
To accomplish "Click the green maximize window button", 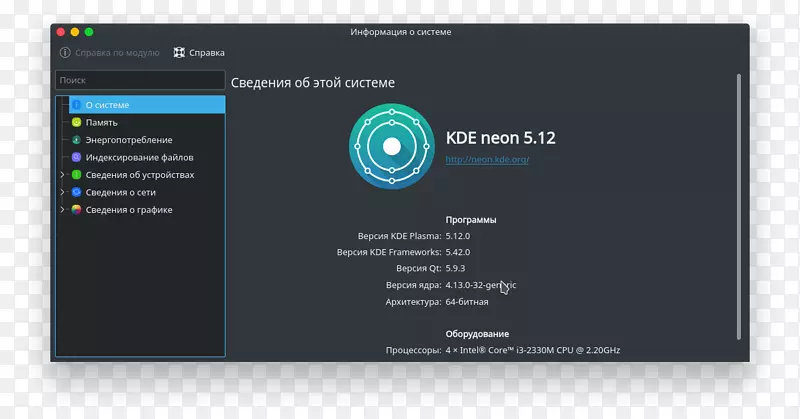I will pyautogui.click(x=89, y=32).
